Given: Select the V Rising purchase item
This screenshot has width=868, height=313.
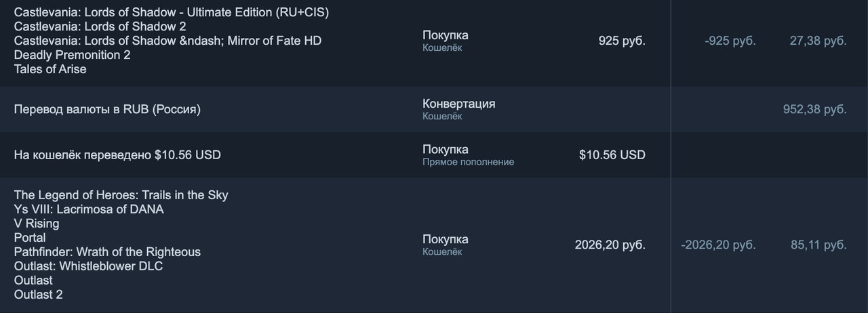Looking at the screenshot, I should coord(37,224).
